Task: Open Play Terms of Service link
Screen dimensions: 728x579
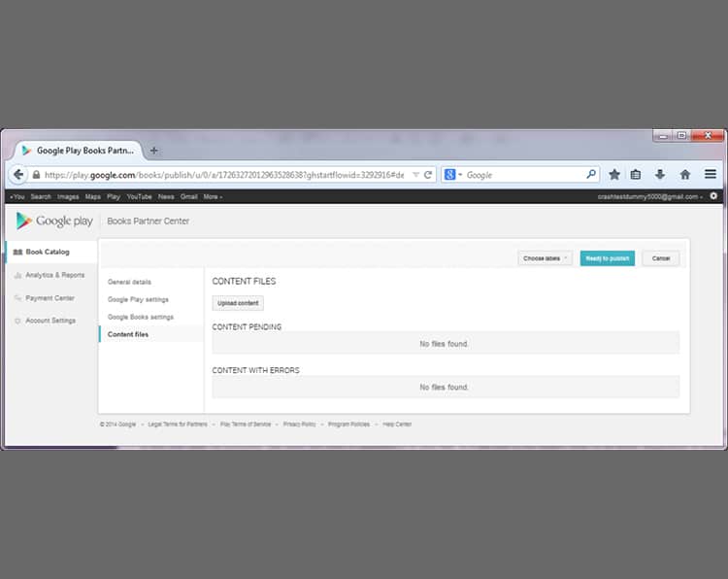Action: [246, 425]
